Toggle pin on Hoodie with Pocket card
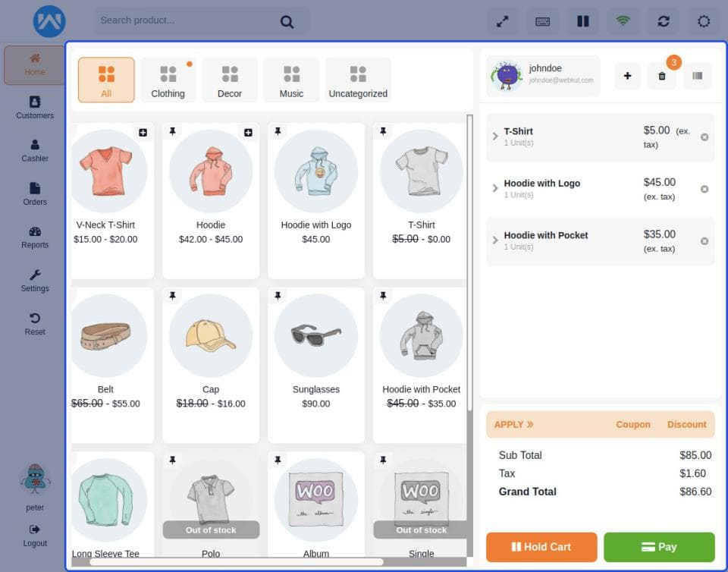The height and width of the screenshot is (572, 728). [x=383, y=296]
